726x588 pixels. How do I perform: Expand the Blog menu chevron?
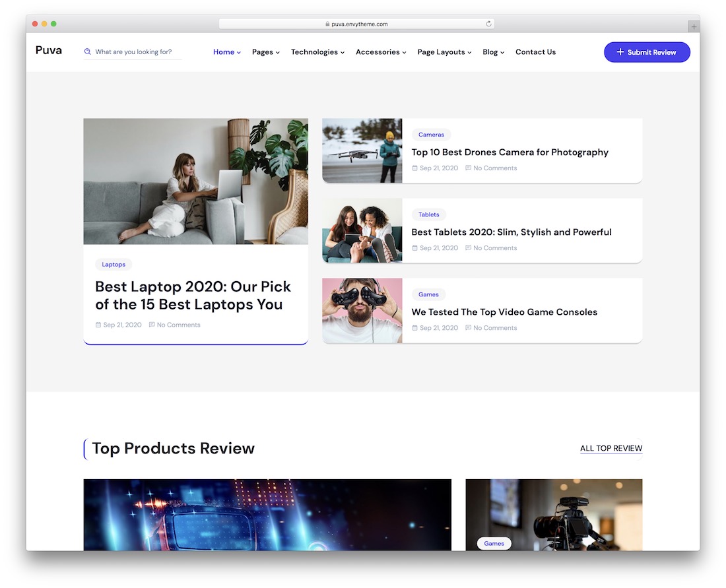pos(502,53)
